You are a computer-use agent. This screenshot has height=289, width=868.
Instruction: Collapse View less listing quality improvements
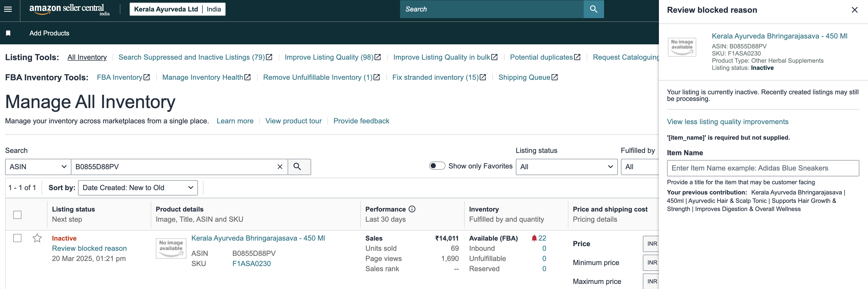tap(727, 122)
